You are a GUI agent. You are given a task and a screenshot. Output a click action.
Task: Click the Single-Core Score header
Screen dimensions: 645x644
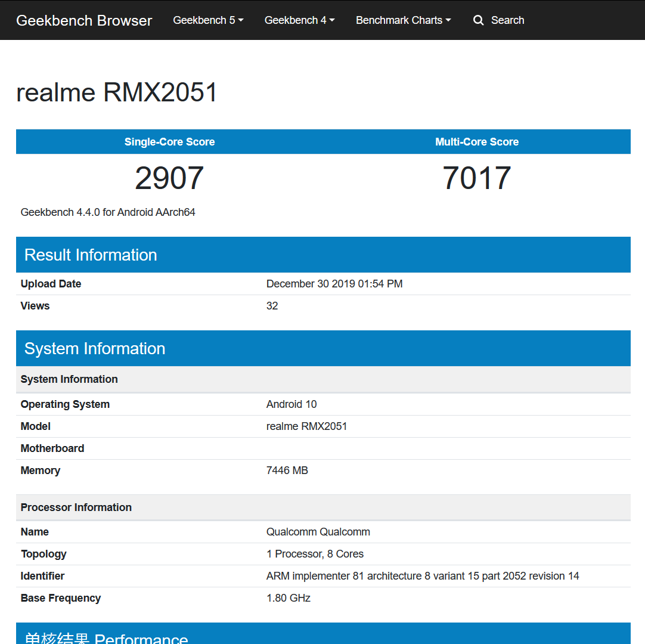169,141
